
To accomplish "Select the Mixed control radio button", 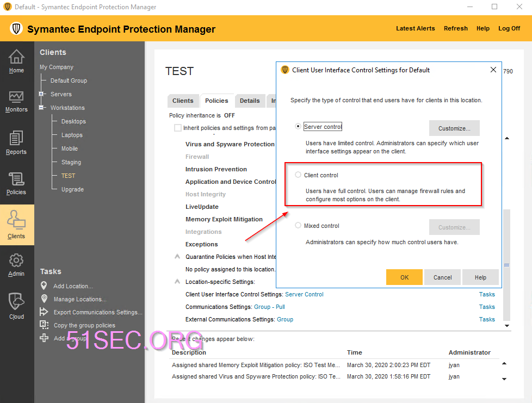I will point(298,225).
